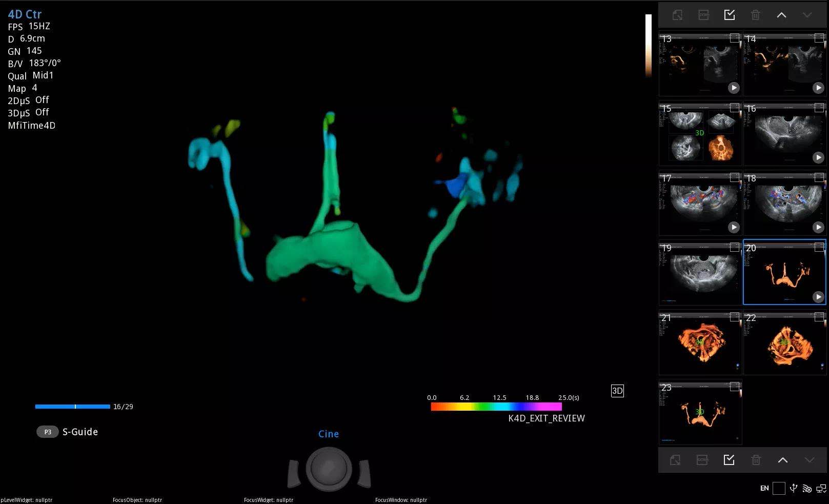Tick the selection checkbox on thumbnail 15
Screen dimensions: 829x504
pyautogui.click(x=734, y=108)
